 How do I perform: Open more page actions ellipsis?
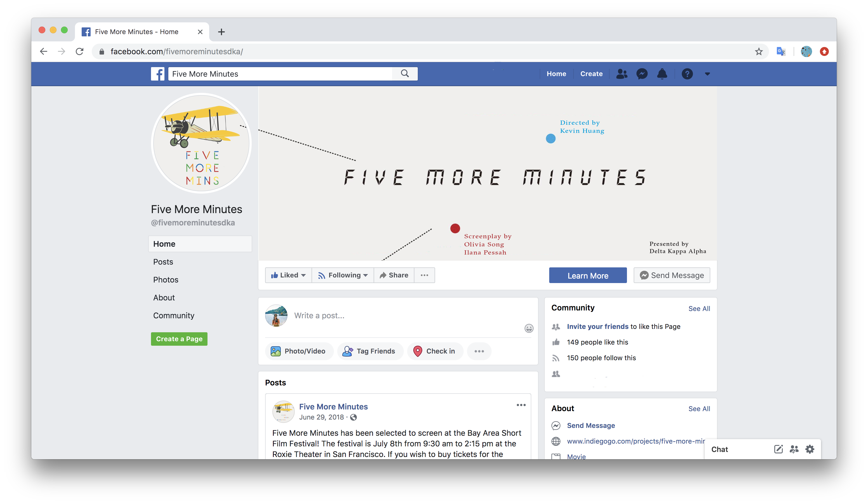[x=424, y=275]
